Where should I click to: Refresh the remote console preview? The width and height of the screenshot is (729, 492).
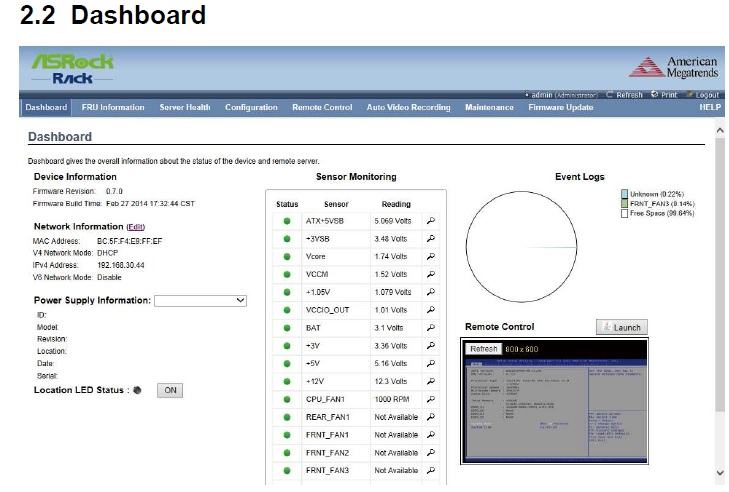[484, 349]
